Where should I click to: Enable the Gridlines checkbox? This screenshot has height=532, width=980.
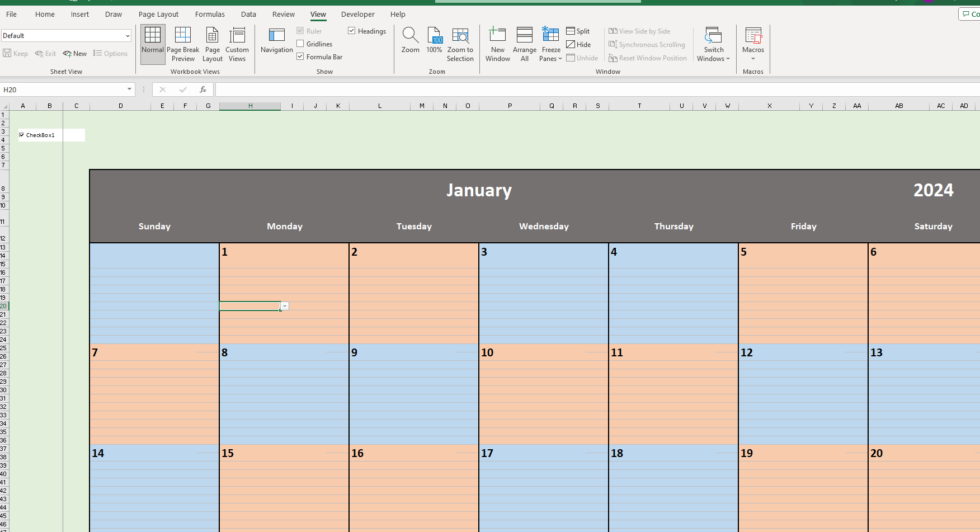(x=300, y=44)
